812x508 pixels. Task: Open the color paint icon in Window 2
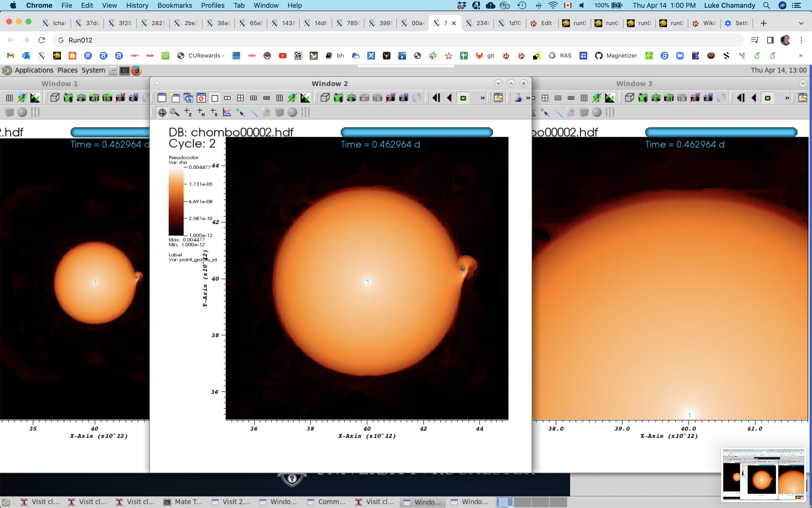(498, 98)
